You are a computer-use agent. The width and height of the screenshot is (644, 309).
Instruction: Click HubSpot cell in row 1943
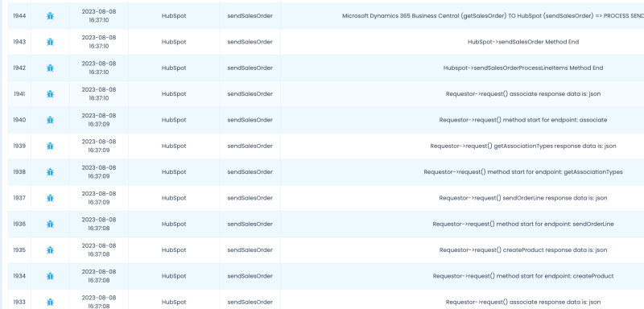tap(174, 42)
